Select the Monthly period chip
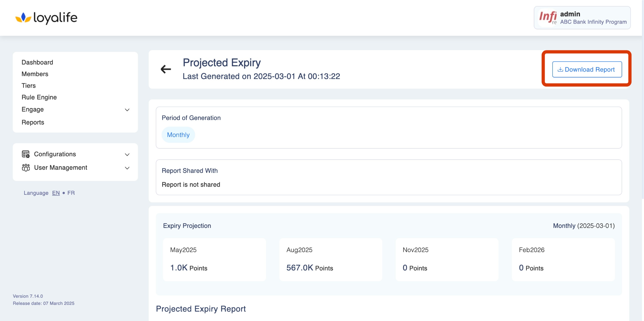 point(178,135)
